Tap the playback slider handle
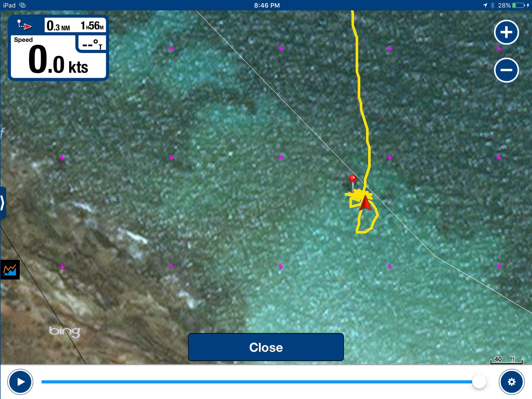 pyautogui.click(x=479, y=382)
